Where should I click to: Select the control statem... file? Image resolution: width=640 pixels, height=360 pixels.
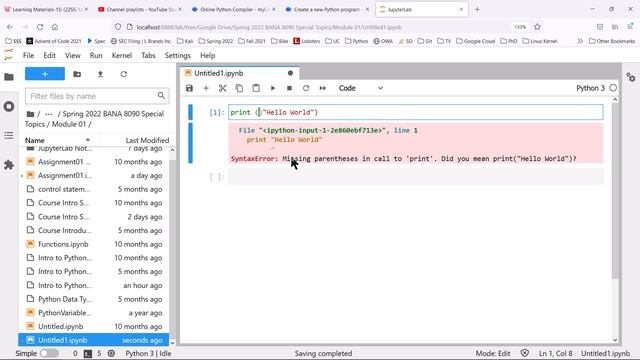[93, 189]
